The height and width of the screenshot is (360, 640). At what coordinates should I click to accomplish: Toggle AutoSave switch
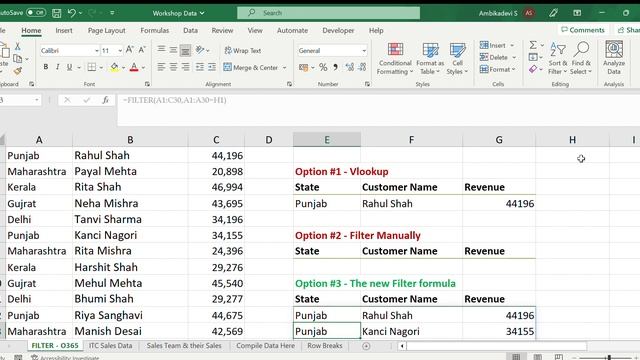[36, 13]
